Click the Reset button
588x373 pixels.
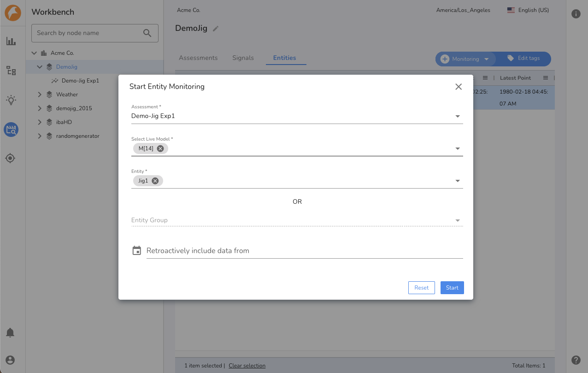pos(422,288)
